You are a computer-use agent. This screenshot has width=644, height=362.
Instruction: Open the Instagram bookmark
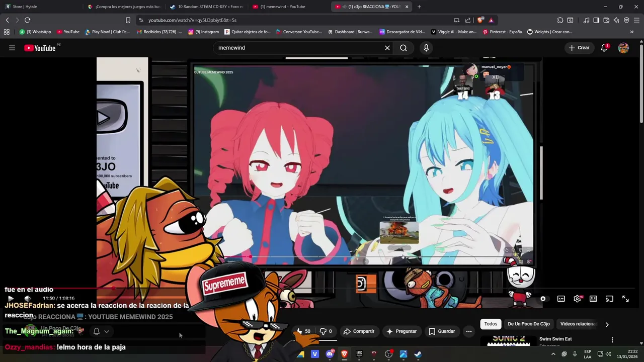pos(204,32)
